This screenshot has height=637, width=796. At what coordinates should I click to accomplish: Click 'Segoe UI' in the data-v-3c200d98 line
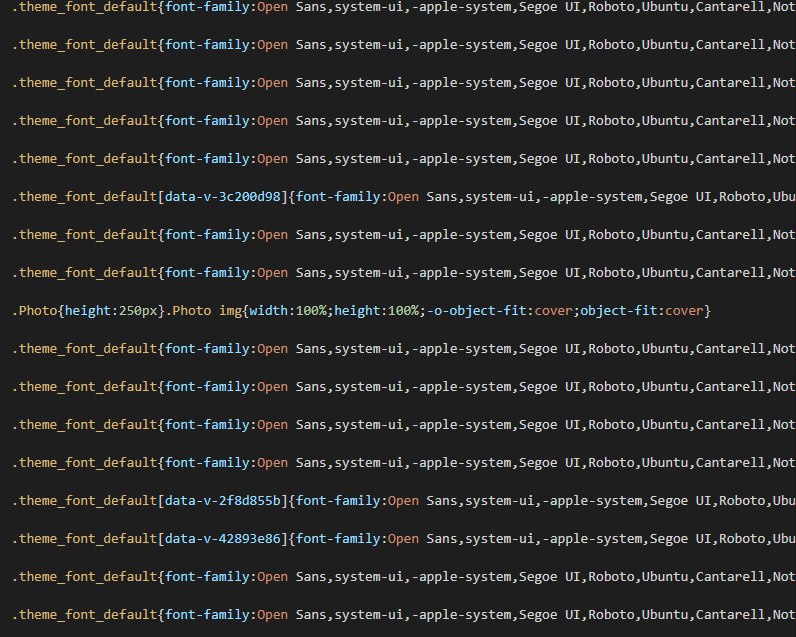point(681,197)
